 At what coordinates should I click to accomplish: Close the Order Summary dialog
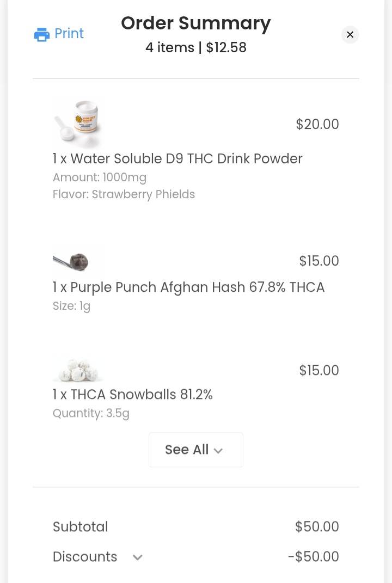click(x=350, y=35)
